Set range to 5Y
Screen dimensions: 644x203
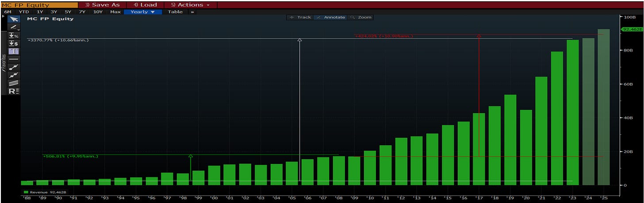click(x=68, y=12)
